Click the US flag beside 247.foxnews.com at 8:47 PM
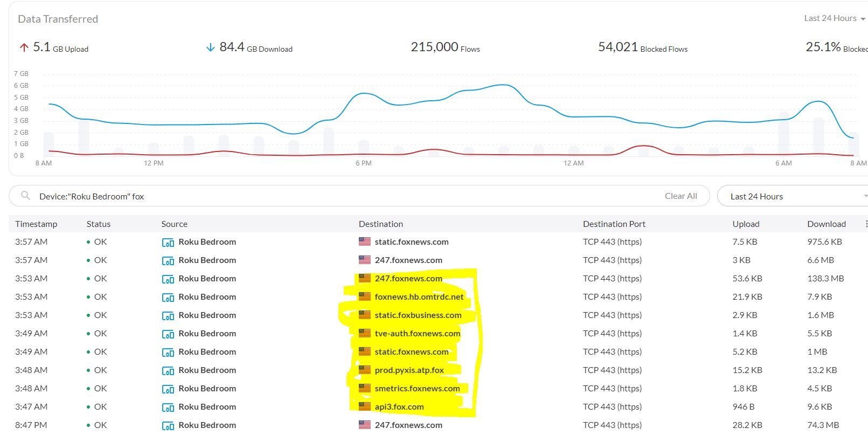The image size is (868, 435). point(365,425)
